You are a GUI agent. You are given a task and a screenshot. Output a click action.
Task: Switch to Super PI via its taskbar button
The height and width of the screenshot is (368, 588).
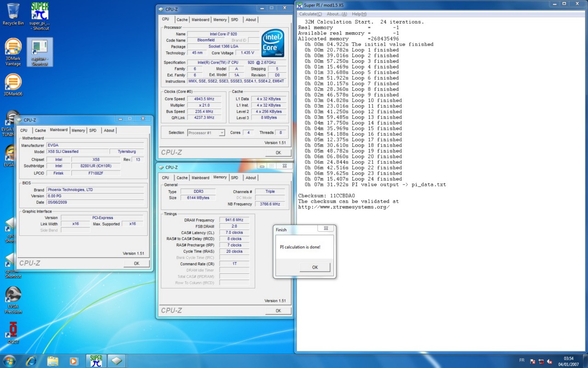pyautogui.click(x=96, y=361)
